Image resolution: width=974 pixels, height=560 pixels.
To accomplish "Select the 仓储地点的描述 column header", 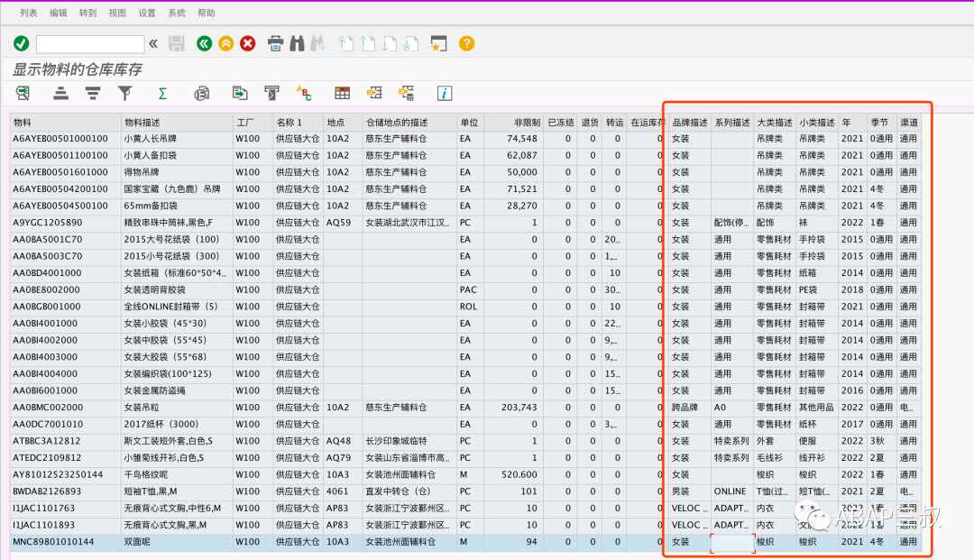I will pyautogui.click(x=409, y=123).
